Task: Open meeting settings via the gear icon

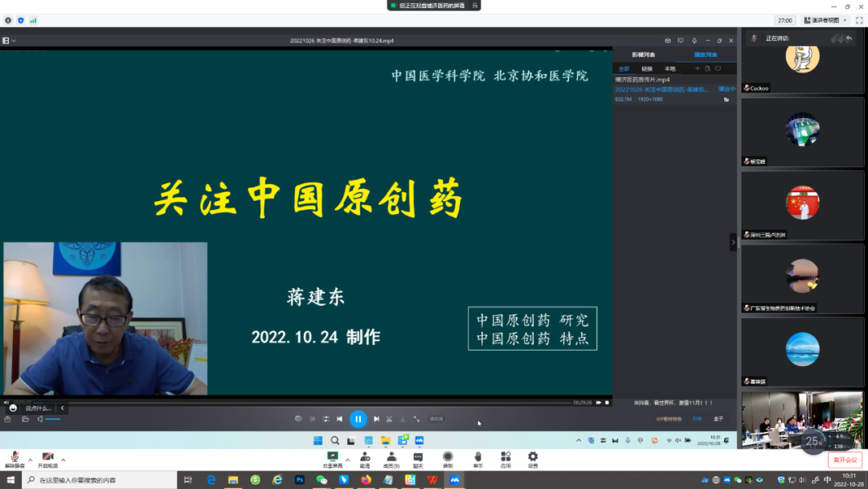Action: click(533, 457)
